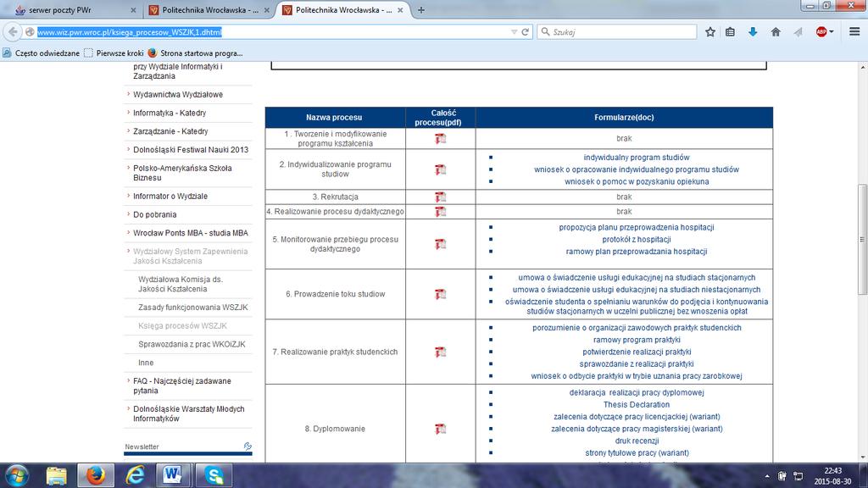The width and height of the screenshot is (868, 488).
Task: Open Pierwsze kroki bookmark
Action: (114, 53)
